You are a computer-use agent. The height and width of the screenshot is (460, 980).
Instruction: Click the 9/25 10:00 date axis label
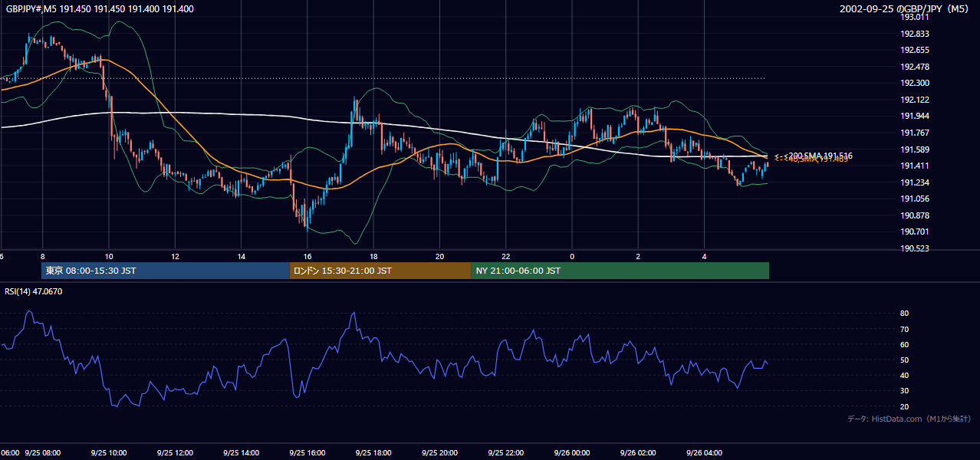point(109,452)
